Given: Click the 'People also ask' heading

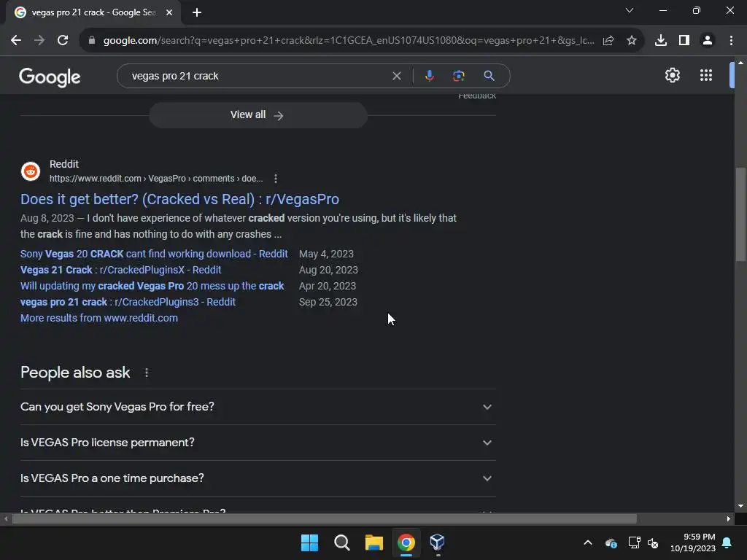Looking at the screenshot, I should pos(75,373).
